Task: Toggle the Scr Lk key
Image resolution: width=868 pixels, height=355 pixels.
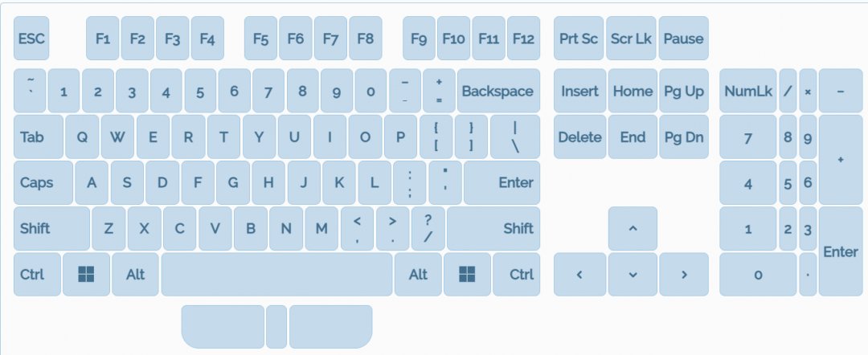Action: pos(631,39)
